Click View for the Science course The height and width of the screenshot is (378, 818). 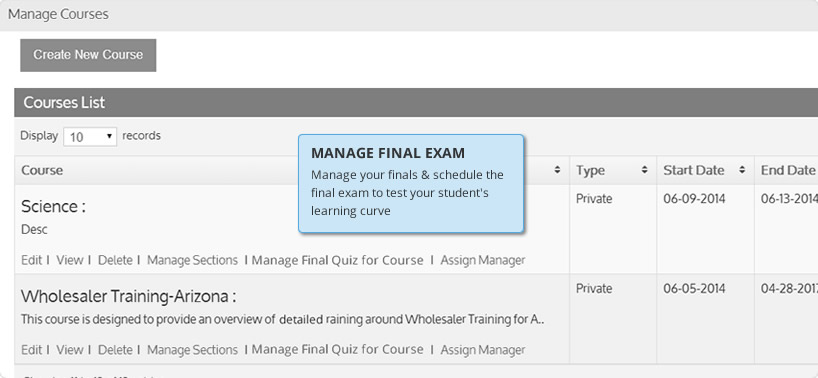pyautogui.click(x=70, y=260)
